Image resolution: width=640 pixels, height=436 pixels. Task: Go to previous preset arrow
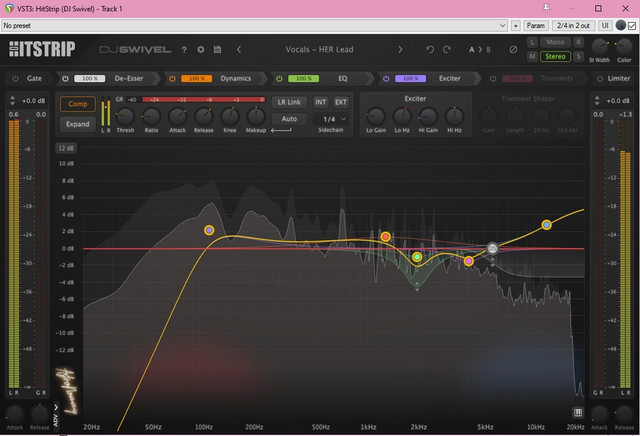pos(239,49)
